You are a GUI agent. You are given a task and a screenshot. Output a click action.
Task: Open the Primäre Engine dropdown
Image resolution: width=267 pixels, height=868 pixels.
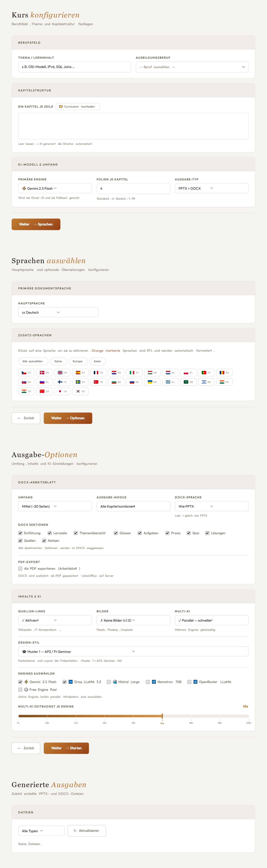[55, 188]
